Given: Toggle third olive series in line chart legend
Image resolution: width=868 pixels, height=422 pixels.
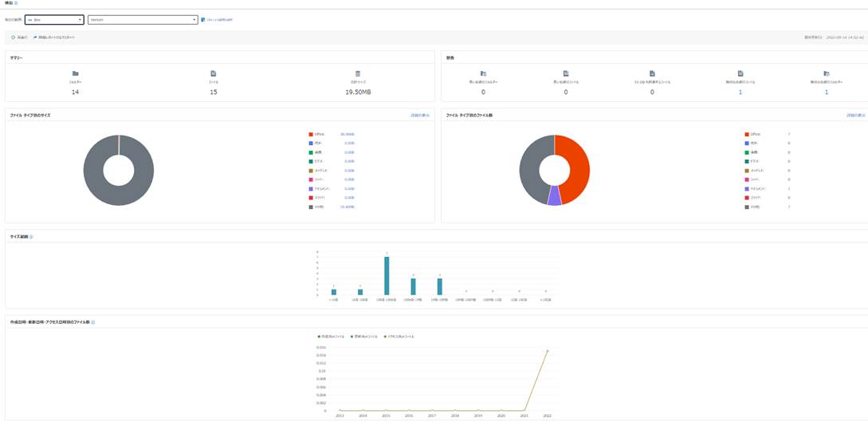Looking at the screenshot, I should click(x=399, y=336).
